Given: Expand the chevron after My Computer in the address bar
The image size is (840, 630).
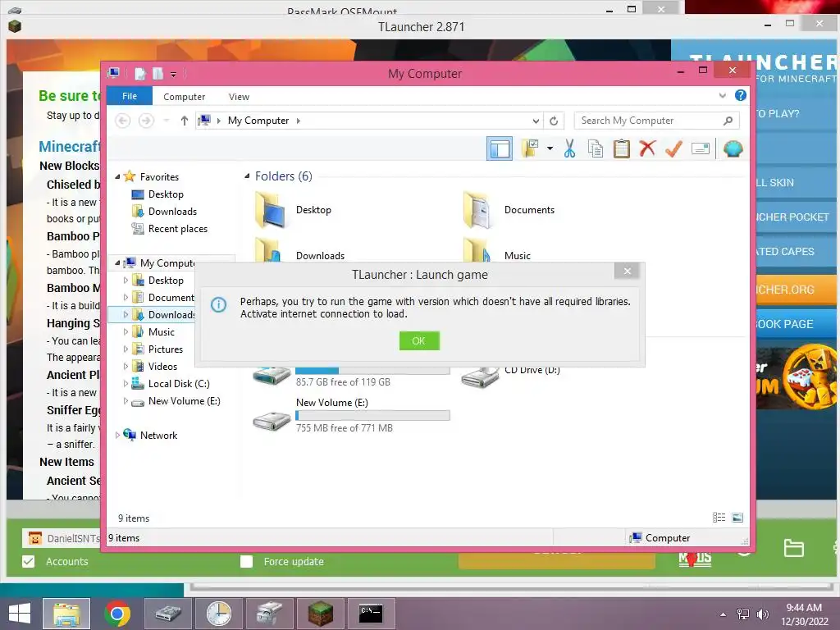Looking at the screenshot, I should point(299,121).
